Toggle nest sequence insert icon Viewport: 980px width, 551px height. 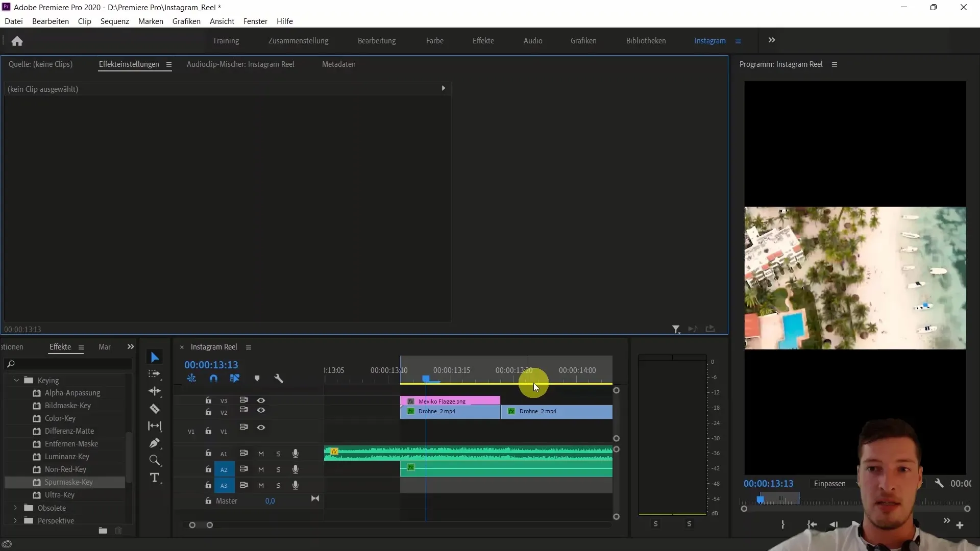click(191, 379)
